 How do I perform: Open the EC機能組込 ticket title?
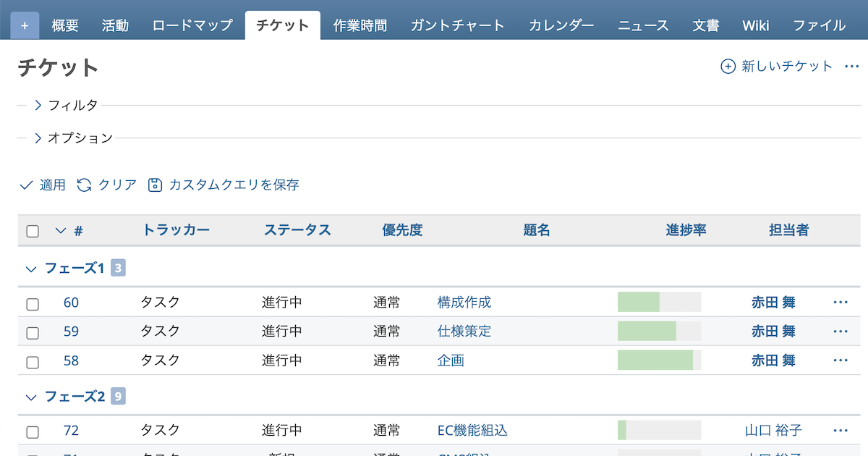click(x=473, y=431)
